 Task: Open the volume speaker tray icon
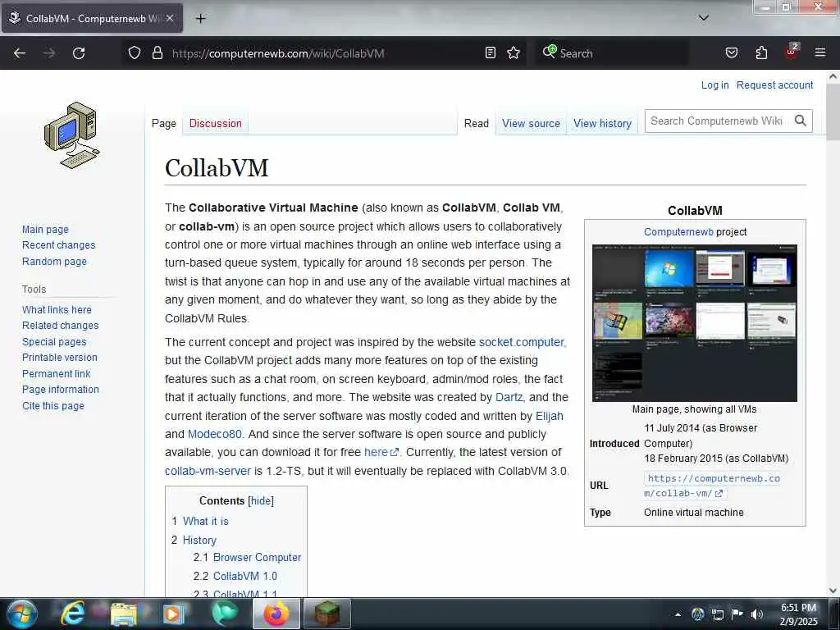(756, 614)
